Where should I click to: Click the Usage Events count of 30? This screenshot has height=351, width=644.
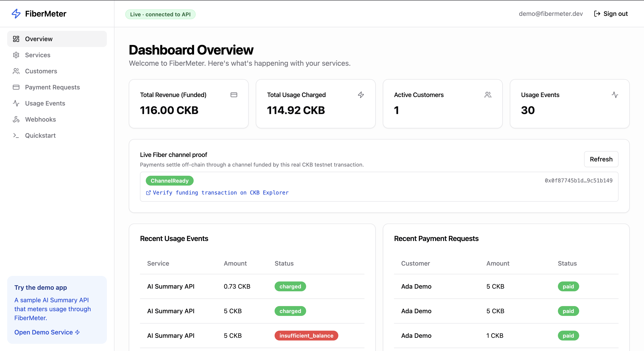528,110
